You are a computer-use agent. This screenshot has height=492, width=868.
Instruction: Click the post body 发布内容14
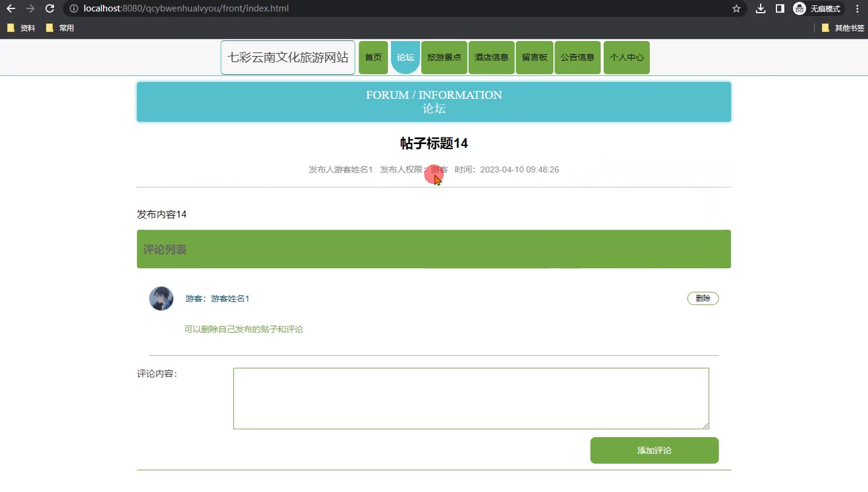162,215
